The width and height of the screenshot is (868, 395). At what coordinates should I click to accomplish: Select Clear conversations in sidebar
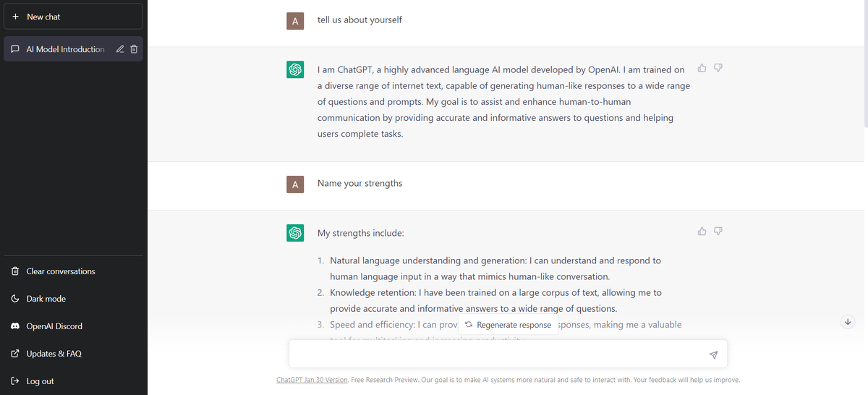point(74,271)
